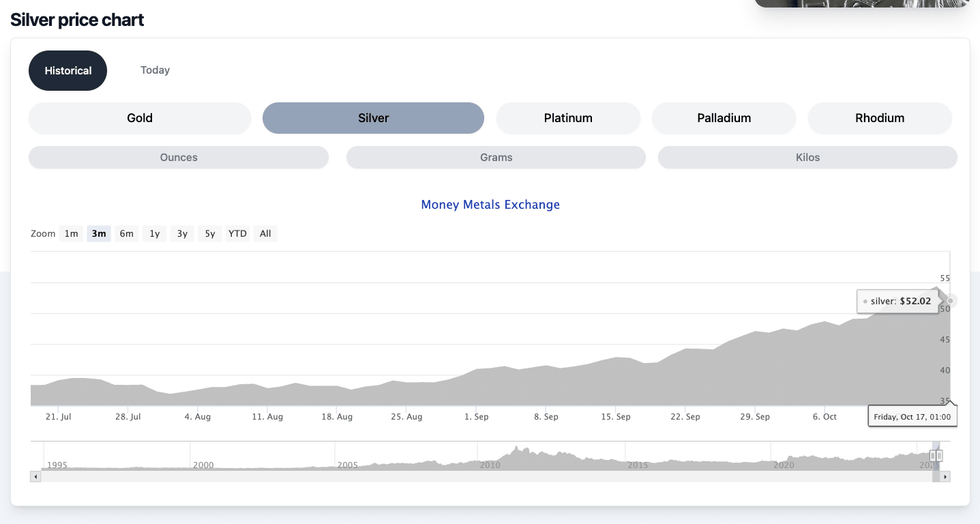Select Gold metal option

tap(140, 118)
